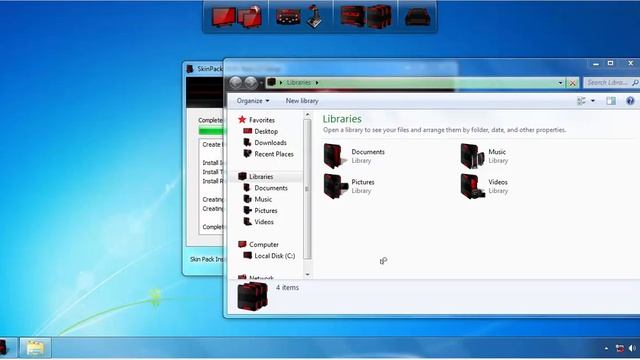Open the last dark dock icon
The image size is (640, 360).
417,18
